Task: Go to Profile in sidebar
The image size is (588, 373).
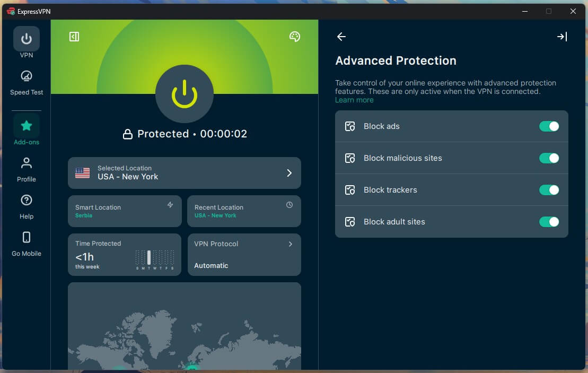Action: pos(27,170)
